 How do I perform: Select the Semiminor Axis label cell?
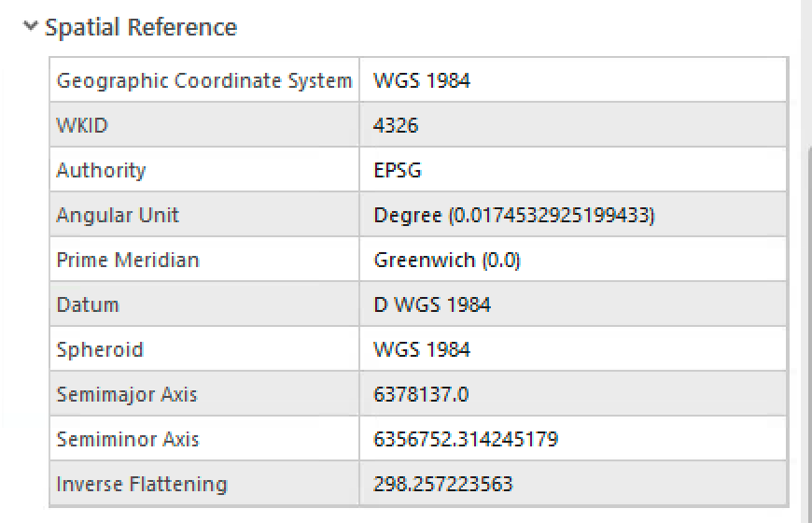[x=128, y=439]
